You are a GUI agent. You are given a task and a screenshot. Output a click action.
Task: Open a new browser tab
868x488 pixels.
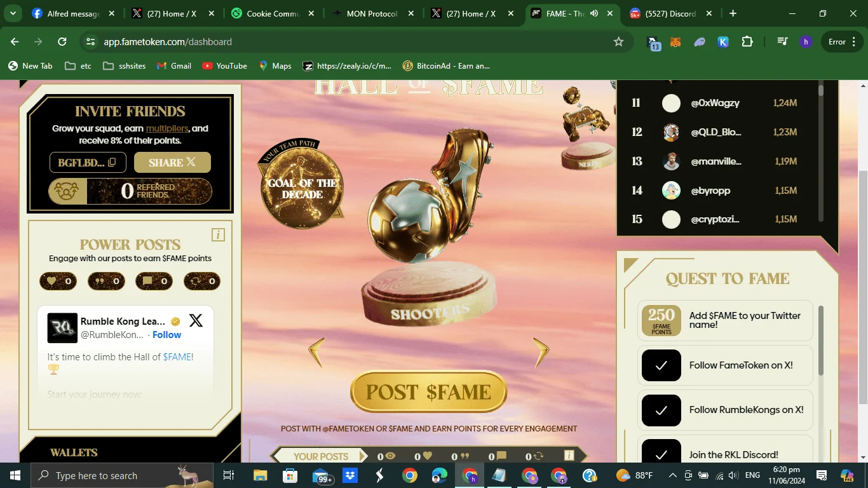coord(733,13)
